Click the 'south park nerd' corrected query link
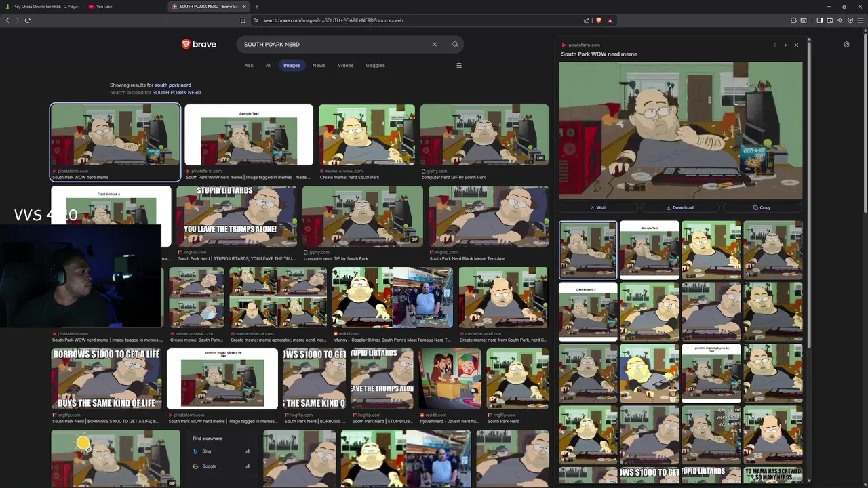Viewport: 868px width, 488px height. pyautogui.click(x=173, y=85)
